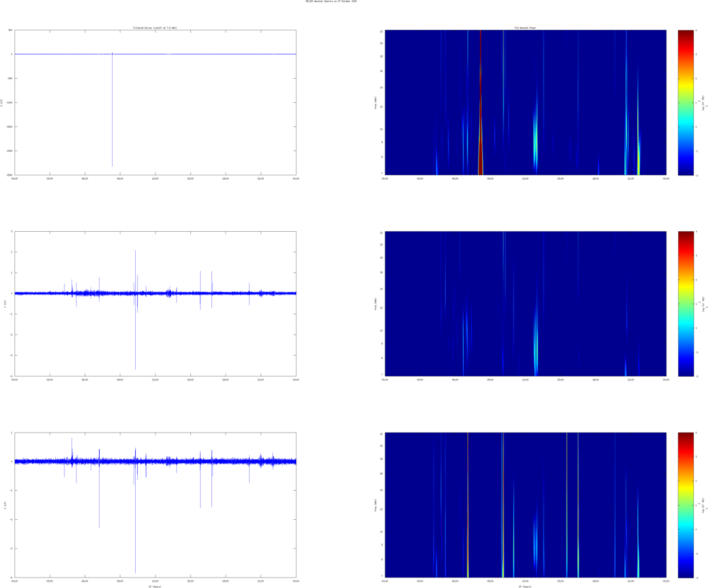The image size is (708, 588).
Task: Click the dark red band in the X spectrogram
Action: [x=480, y=102]
